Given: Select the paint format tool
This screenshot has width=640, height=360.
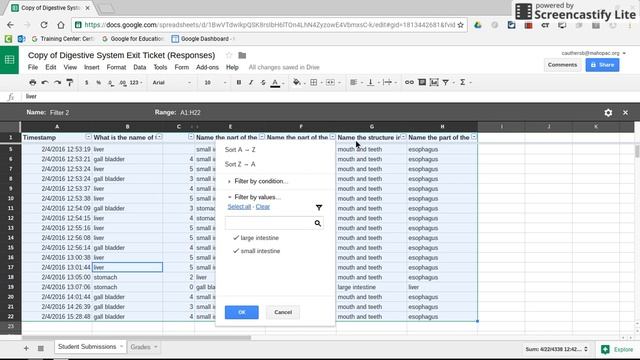Looking at the screenshot, I should coord(70,82).
